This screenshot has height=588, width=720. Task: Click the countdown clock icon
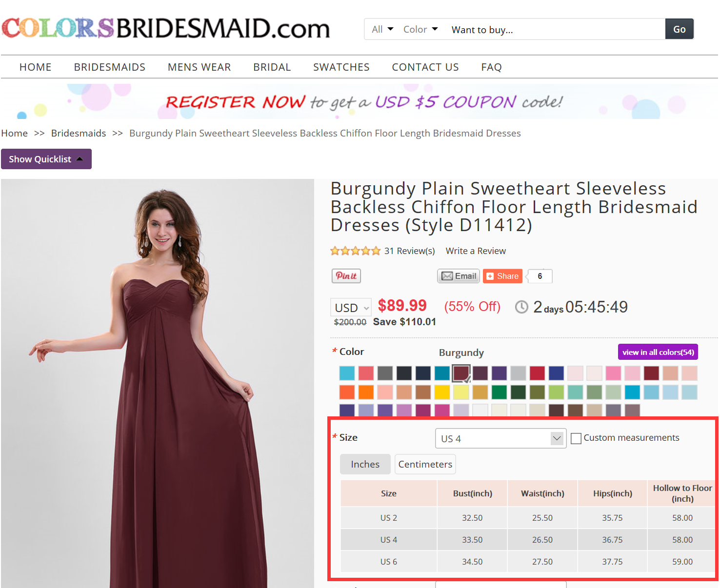coord(521,307)
